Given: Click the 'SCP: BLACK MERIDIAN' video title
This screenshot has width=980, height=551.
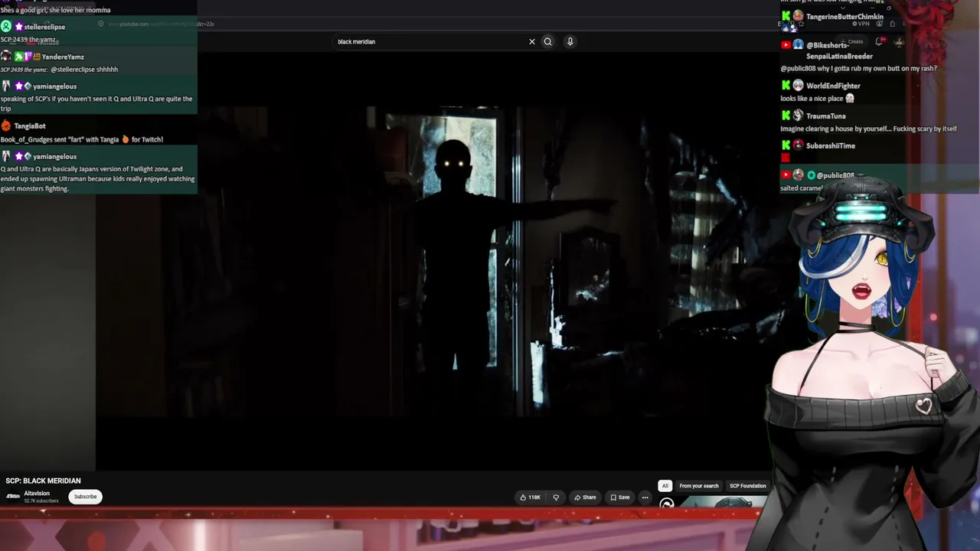Looking at the screenshot, I should point(43,481).
